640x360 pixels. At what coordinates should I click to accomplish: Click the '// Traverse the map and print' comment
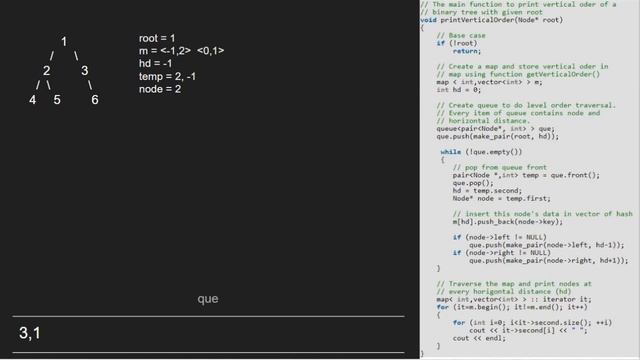tap(514, 284)
